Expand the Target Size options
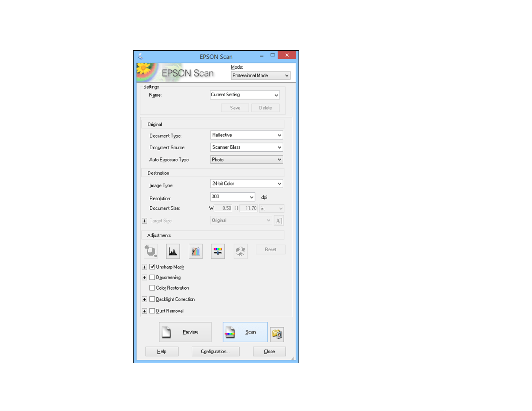532x411 pixels. coord(144,221)
